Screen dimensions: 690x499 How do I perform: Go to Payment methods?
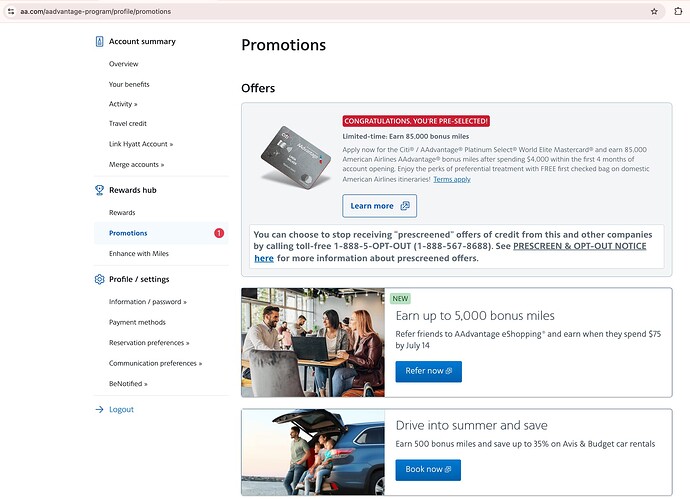[x=137, y=322]
